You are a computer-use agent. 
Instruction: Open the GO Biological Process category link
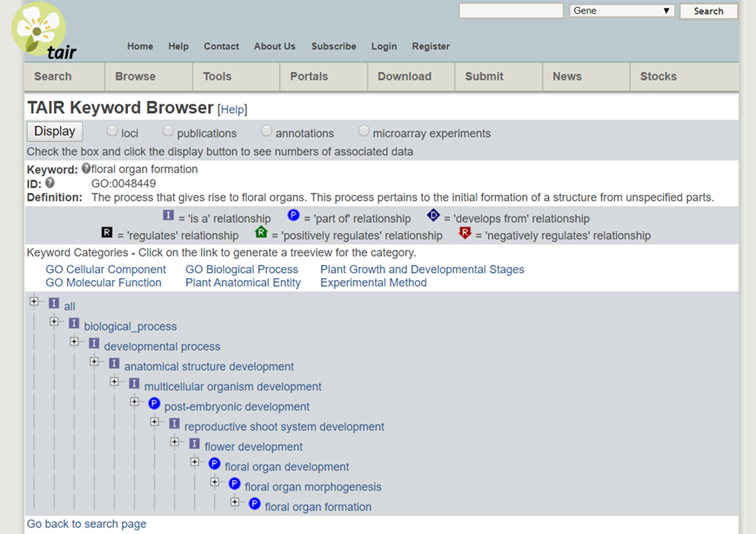[242, 269]
